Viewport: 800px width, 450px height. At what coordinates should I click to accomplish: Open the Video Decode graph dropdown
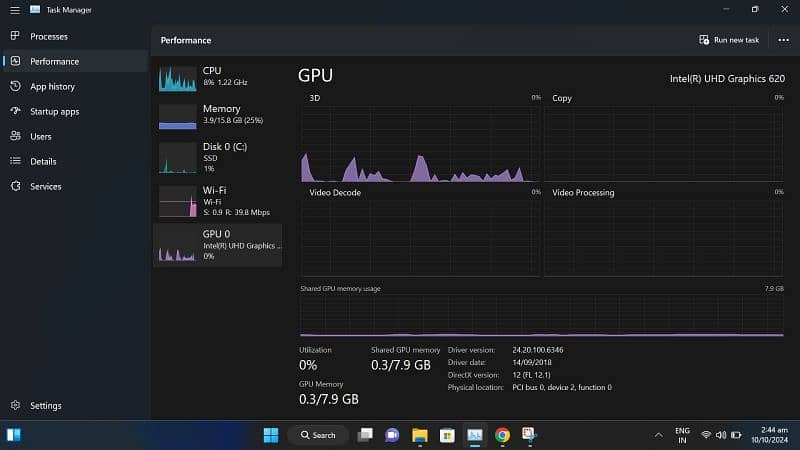point(335,192)
